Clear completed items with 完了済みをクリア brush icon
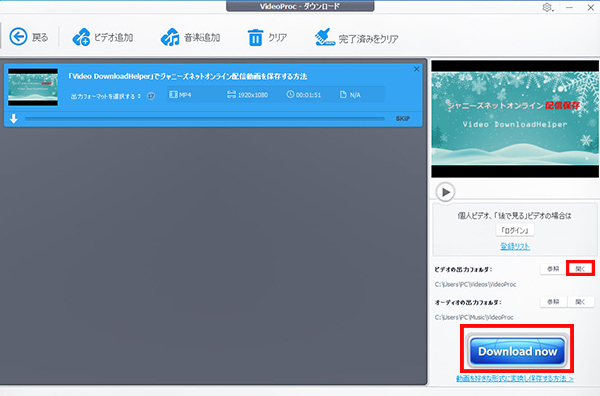The image size is (600, 396). (324, 37)
